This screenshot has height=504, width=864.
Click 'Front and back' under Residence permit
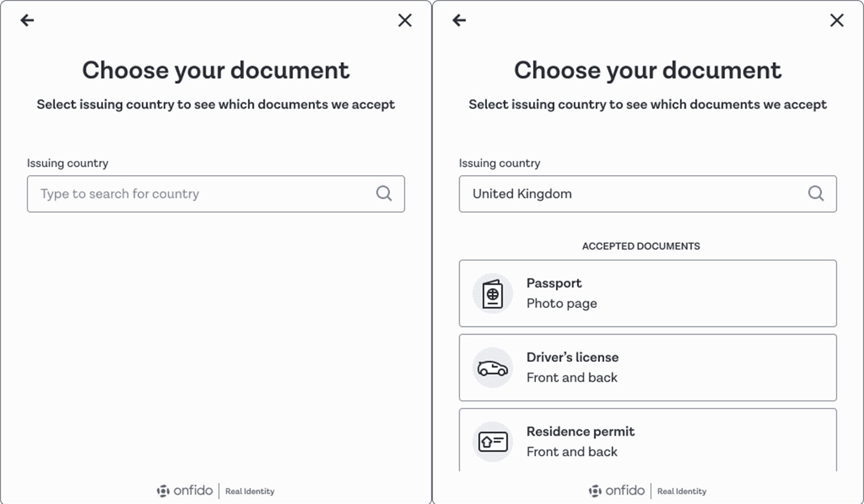pos(572,452)
